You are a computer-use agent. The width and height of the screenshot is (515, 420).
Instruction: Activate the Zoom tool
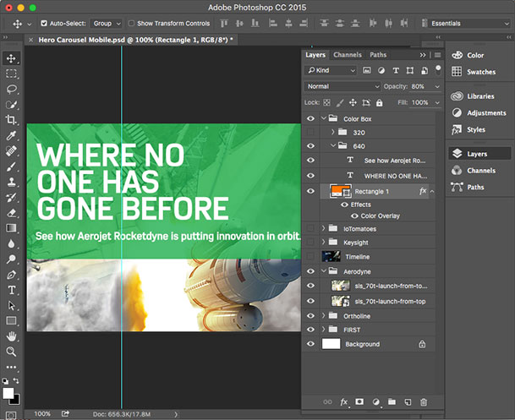12,351
